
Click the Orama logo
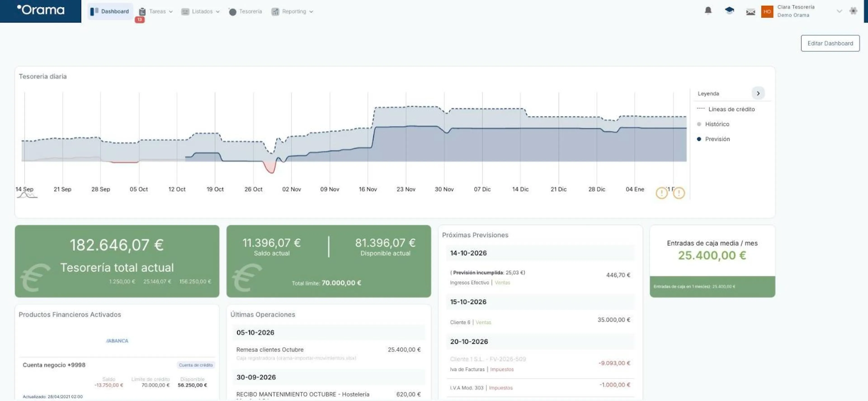pyautogui.click(x=41, y=10)
